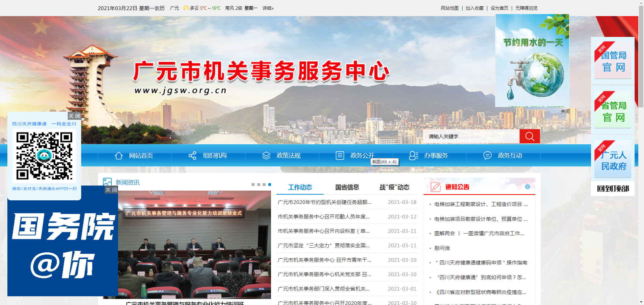
Task: Click the date 2021-03-18 in news list
Action: [402, 202]
